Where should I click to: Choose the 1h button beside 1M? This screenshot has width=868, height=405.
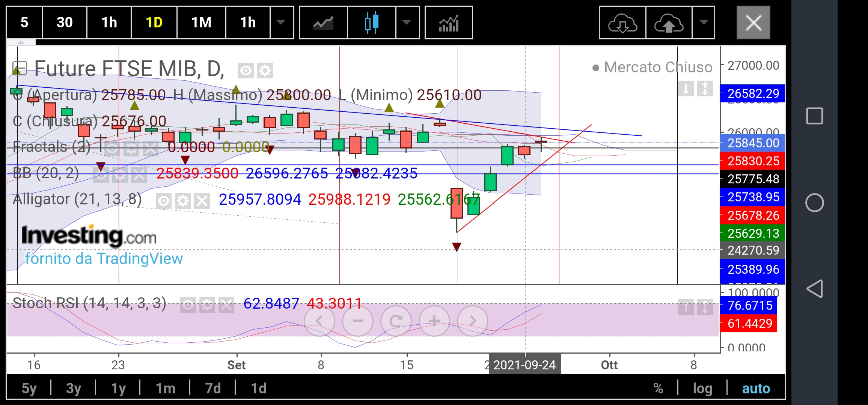pos(248,22)
